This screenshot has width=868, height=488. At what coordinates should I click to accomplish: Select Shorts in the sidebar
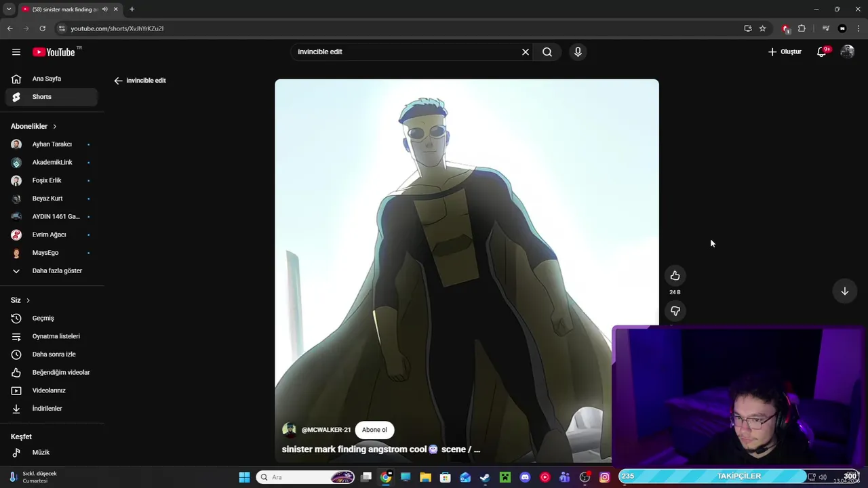(x=52, y=97)
